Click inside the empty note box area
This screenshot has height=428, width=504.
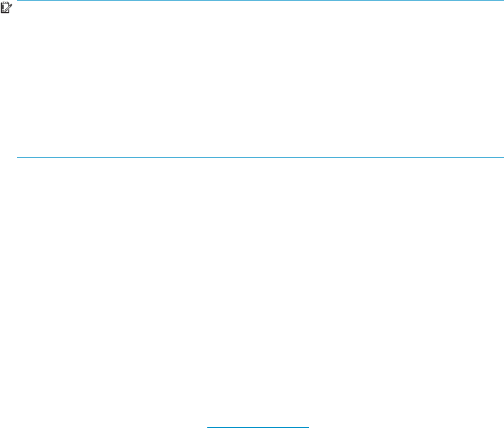click(260, 79)
